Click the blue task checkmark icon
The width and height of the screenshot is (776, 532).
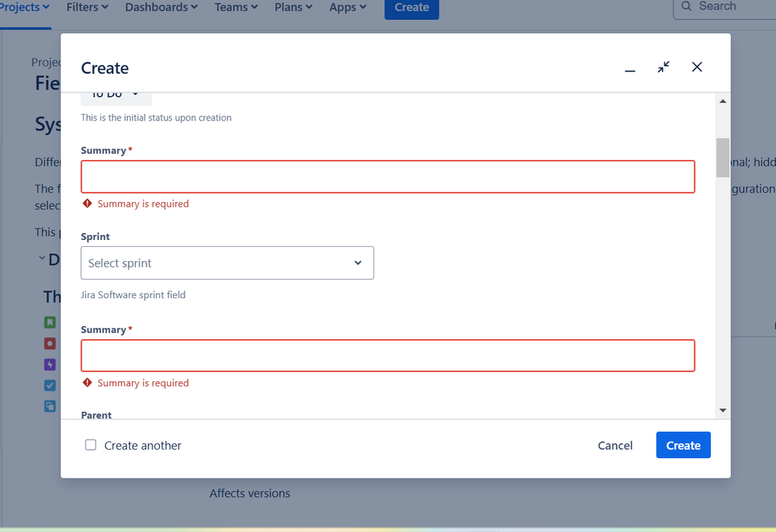[x=50, y=385]
